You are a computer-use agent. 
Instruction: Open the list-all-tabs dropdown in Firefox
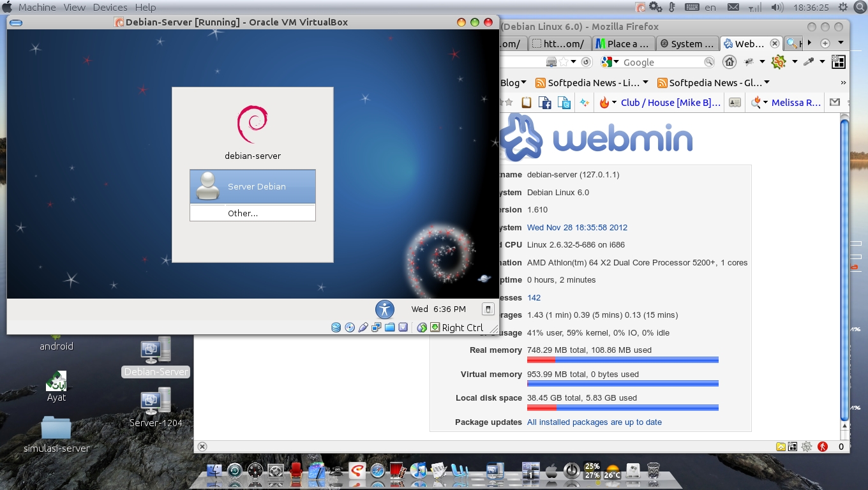(841, 43)
